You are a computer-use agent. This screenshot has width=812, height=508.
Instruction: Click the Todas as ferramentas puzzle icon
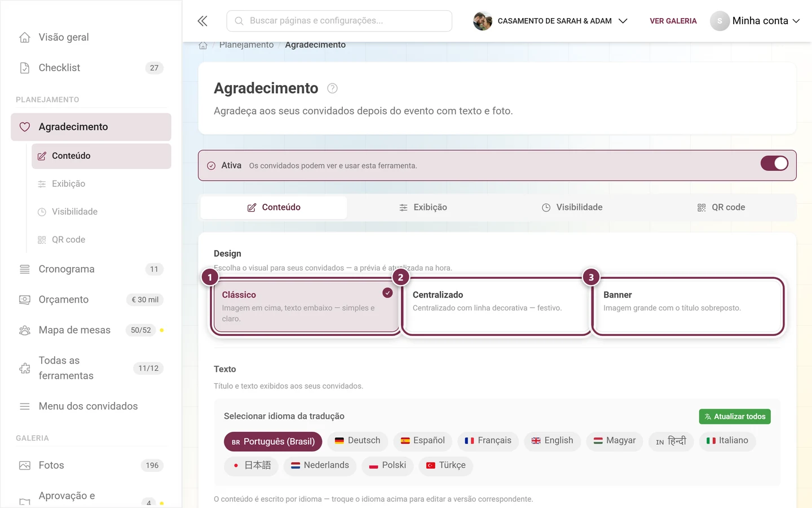[25, 368]
